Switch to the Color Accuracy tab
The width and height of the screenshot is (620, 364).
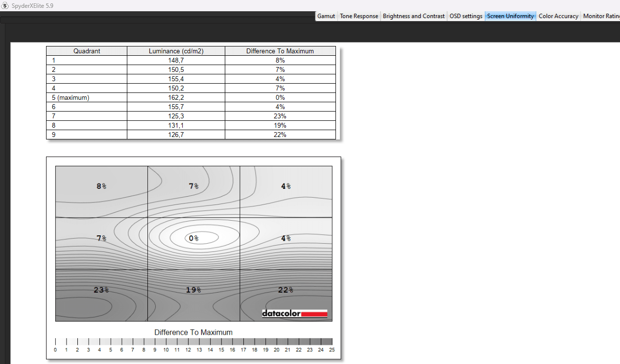click(558, 16)
